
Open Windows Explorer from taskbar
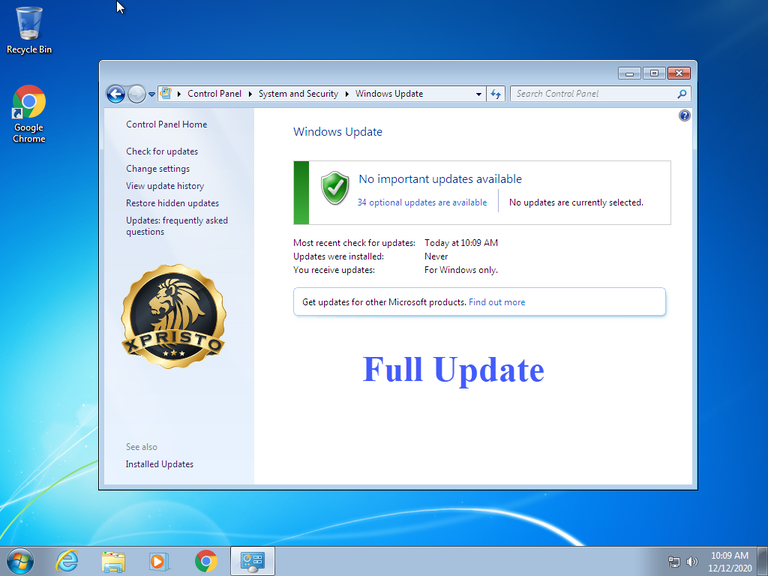[x=113, y=561]
